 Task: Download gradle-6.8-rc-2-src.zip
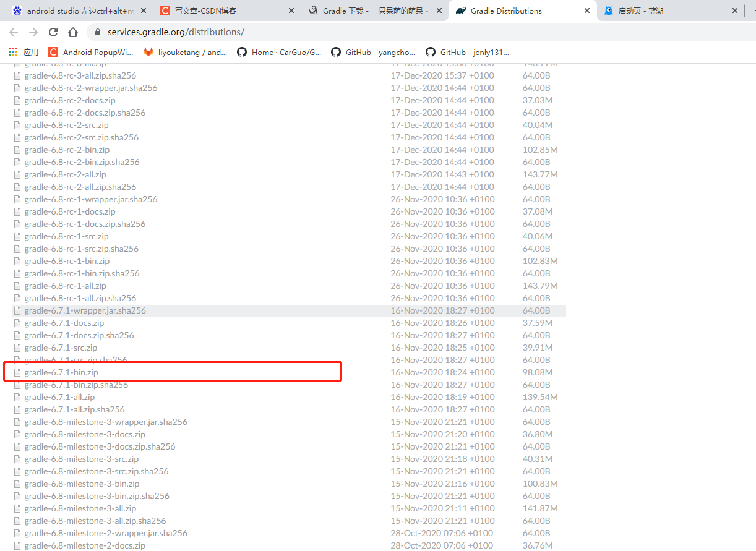click(66, 125)
